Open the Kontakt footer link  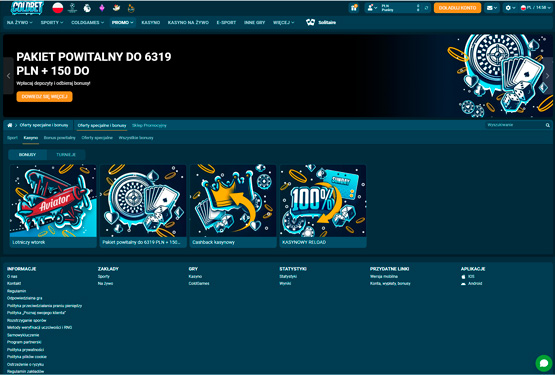click(14, 283)
